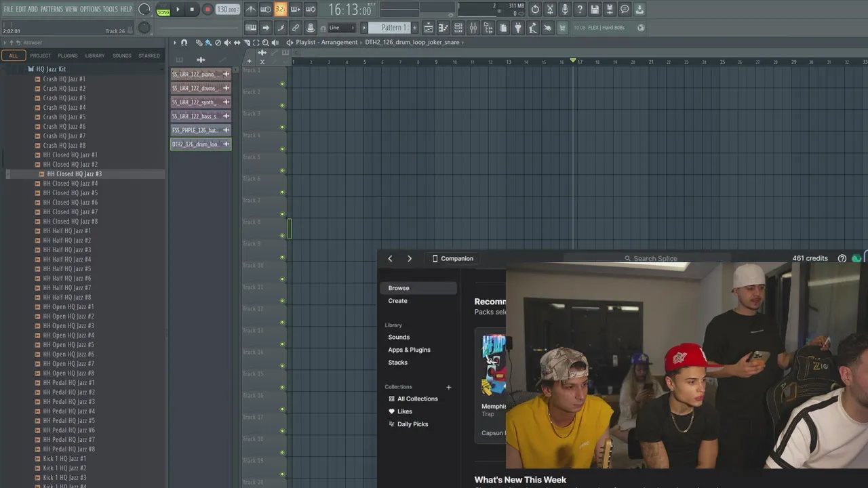Click the multilink to controllers icon
The width and height of the screenshot is (868, 488).
click(x=296, y=28)
